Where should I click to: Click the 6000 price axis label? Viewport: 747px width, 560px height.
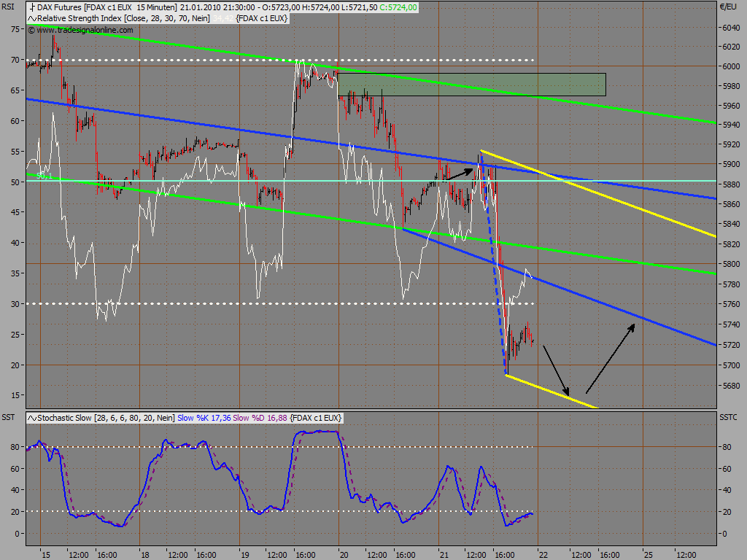[x=731, y=66]
